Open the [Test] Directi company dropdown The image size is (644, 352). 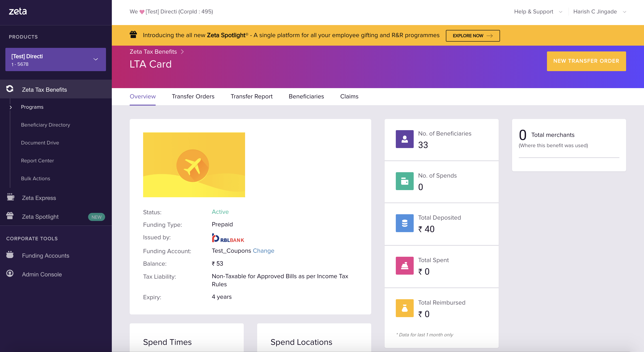55,59
